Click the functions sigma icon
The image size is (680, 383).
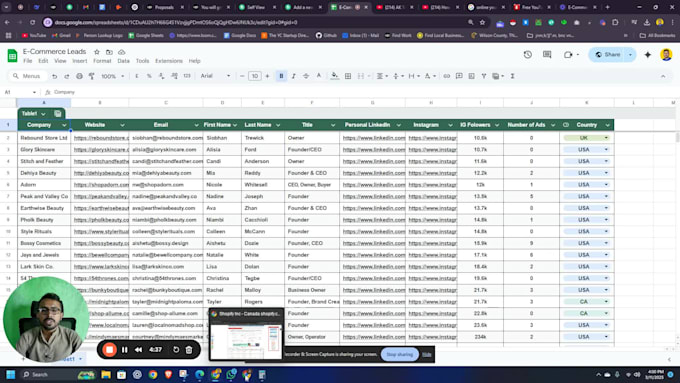pos(512,76)
